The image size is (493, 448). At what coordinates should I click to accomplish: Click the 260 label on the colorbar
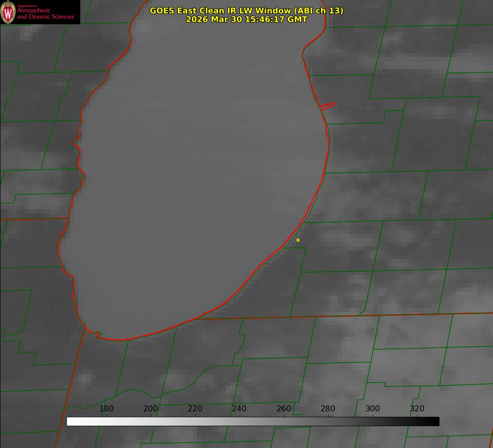coord(284,409)
